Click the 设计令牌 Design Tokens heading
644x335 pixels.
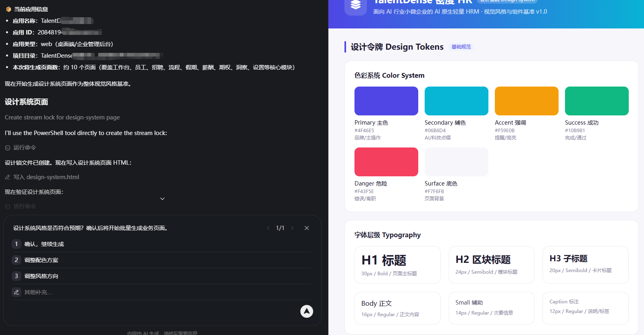[x=397, y=47]
